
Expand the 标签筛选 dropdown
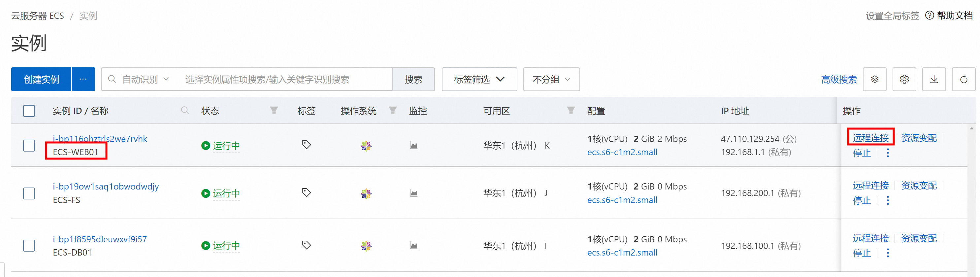(x=479, y=79)
